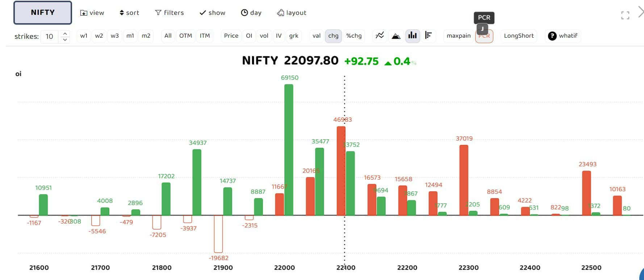Viewport: 644px width, 280px height.
Task: Select the ITM strikes option
Action: 205,36
